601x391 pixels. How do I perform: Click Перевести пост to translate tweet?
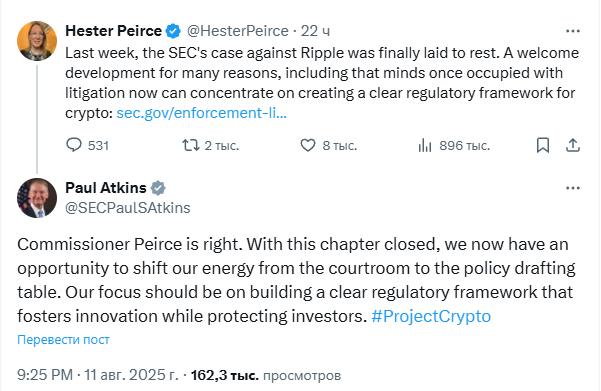click(x=63, y=340)
